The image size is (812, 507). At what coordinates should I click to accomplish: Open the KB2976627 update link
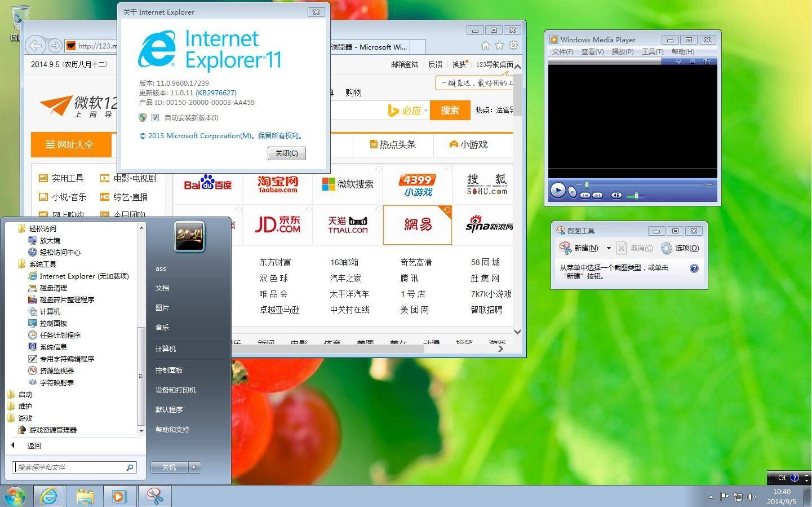coord(216,92)
